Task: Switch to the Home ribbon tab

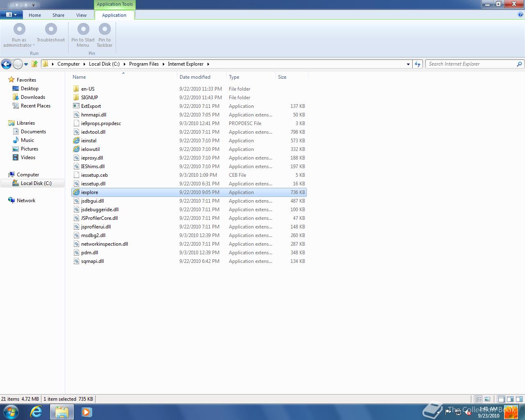Action: click(35, 15)
